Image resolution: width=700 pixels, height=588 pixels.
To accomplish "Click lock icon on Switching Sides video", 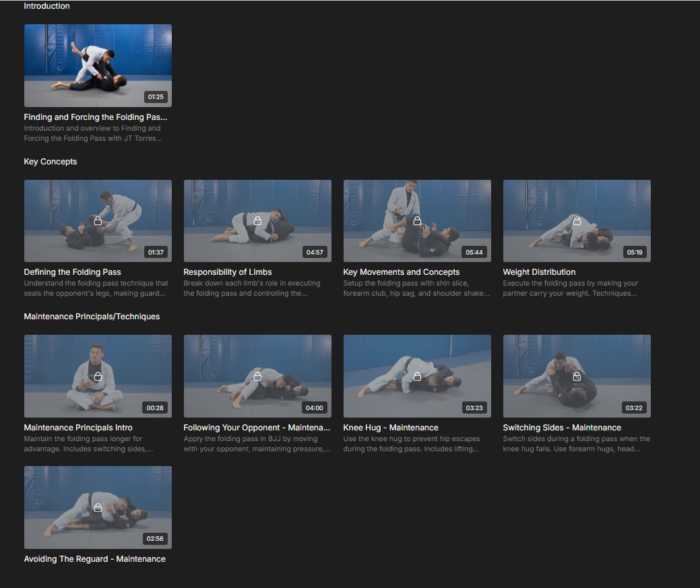I will [577, 377].
